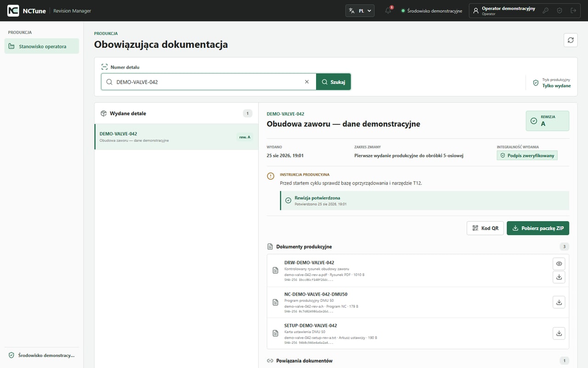
Task: Open Operator demonstracyjny user profile
Action: (x=504, y=11)
